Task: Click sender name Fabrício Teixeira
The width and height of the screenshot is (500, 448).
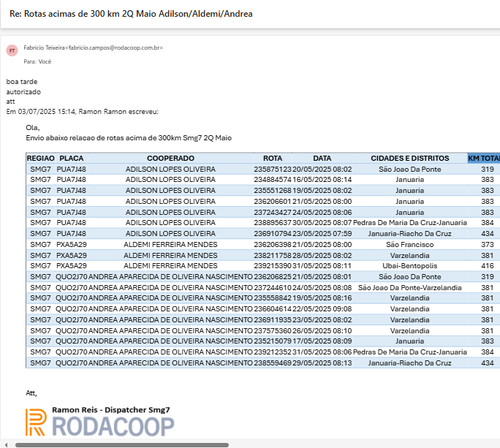Action: [x=44, y=48]
